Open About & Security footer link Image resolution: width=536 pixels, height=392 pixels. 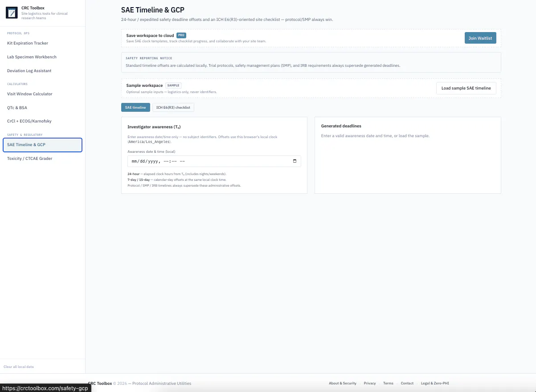click(x=343, y=383)
